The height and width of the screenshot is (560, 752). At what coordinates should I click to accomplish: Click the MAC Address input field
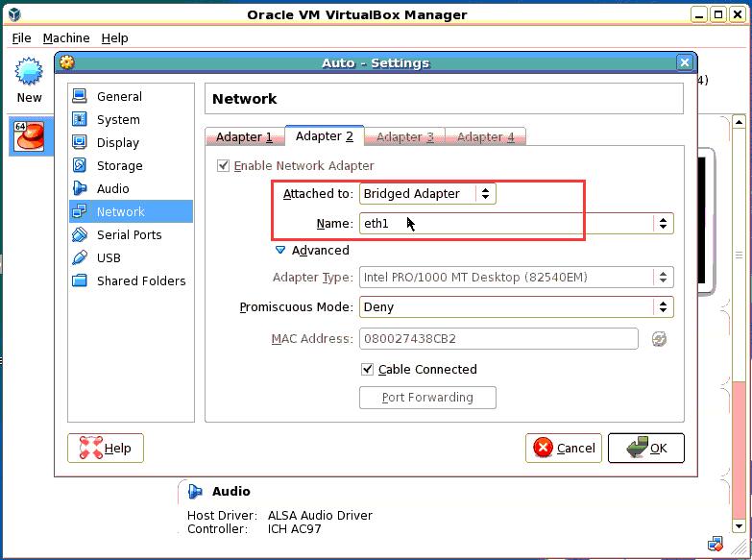(x=498, y=339)
